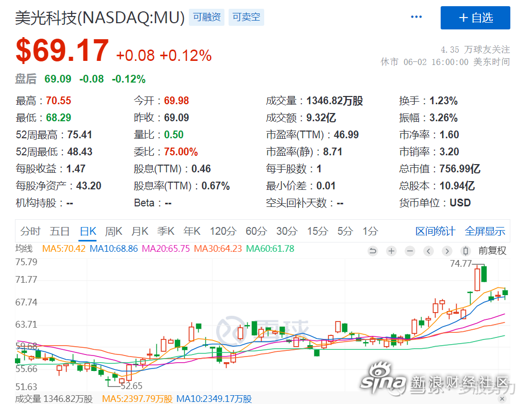Switch to 120分 chart tab
Viewport: 532px width, 404px height.
tap(223, 231)
